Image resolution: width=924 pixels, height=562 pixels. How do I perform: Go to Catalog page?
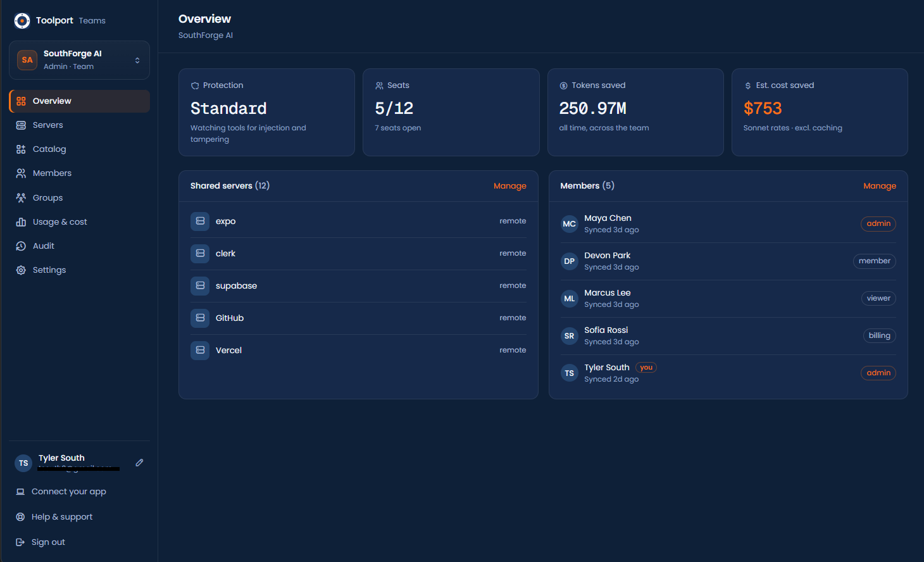tap(79, 149)
